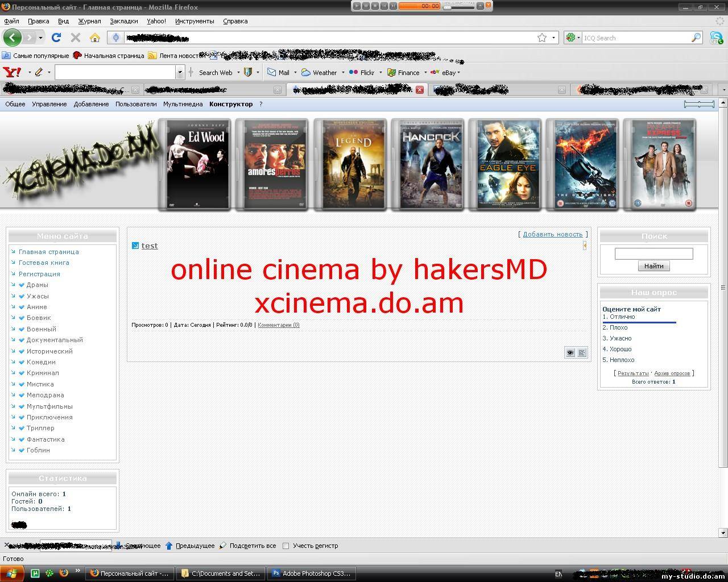
Task: Click the pause button in the media player widget
Action: (x=366, y=6)
